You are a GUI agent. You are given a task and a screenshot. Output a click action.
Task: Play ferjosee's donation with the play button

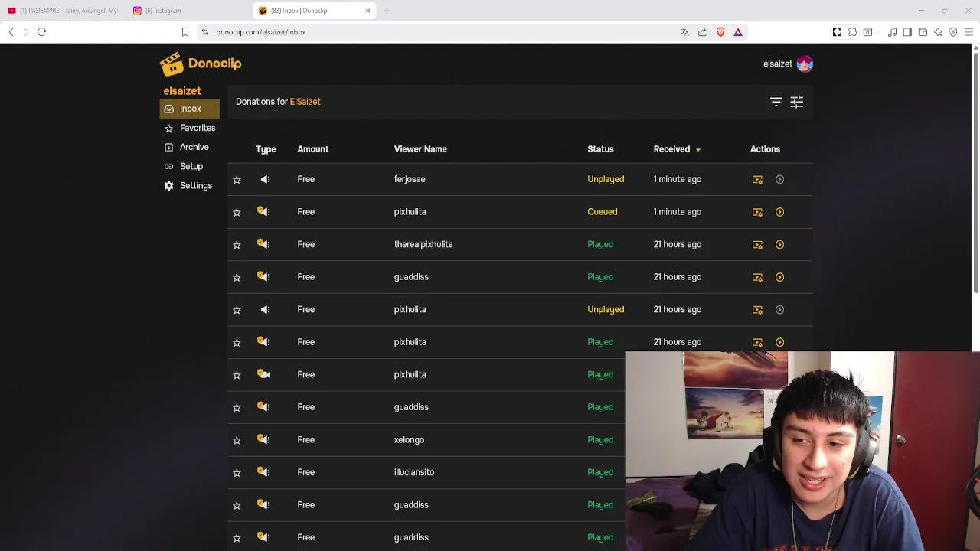779,179
